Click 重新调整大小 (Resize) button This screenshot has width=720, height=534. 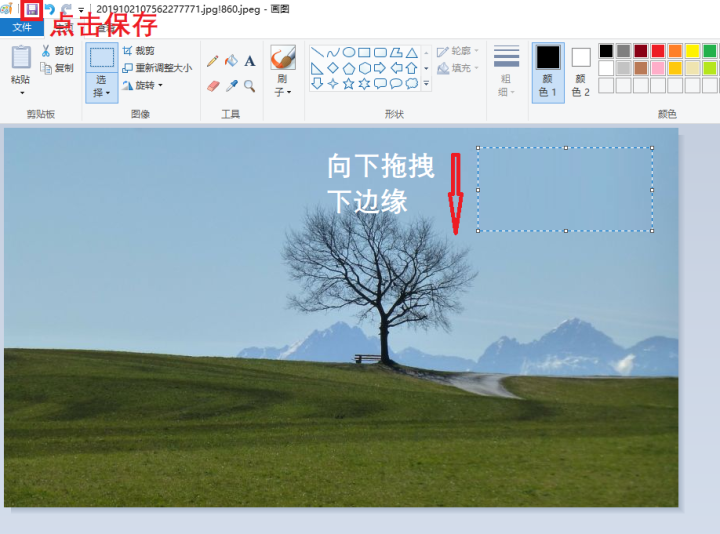(x=157, y=68)
